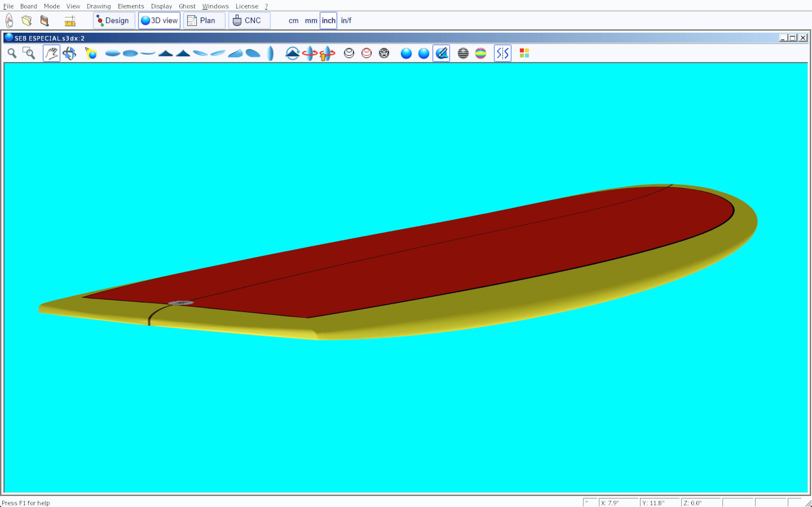The image size is (812, 507).
Task: Toggle the paint decoration rendering mode
Action: (x=441, y=53)
